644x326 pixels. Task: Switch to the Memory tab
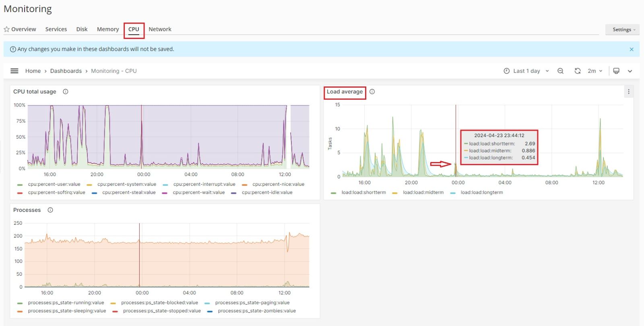[108, 29]
